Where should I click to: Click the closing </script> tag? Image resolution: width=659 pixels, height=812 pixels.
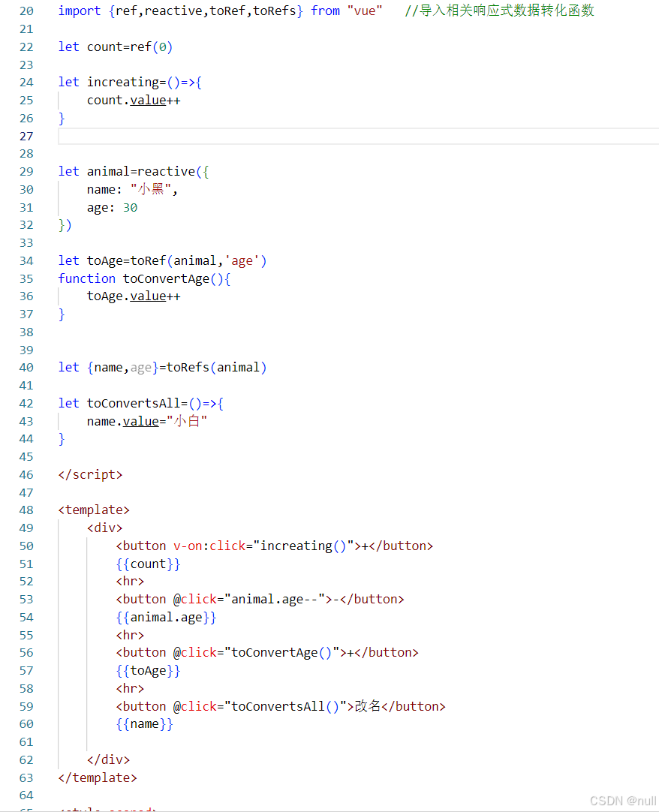point(90,475)
